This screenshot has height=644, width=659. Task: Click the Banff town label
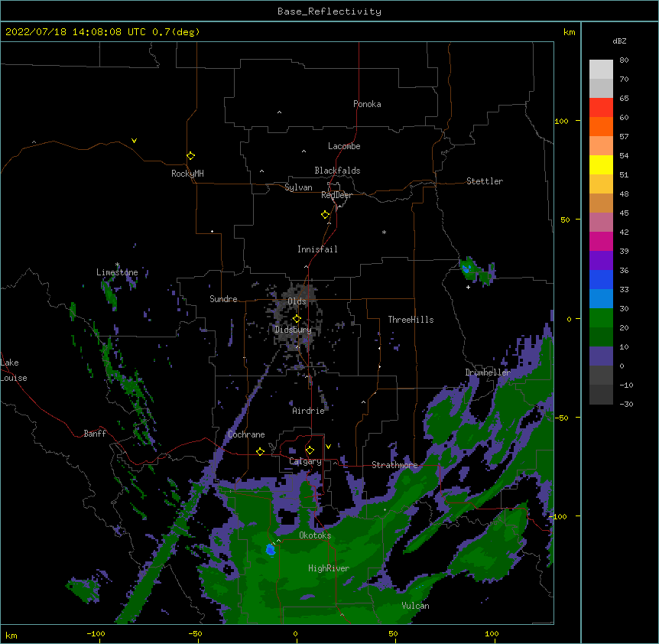pyautogui.click(x=95, y=434)
